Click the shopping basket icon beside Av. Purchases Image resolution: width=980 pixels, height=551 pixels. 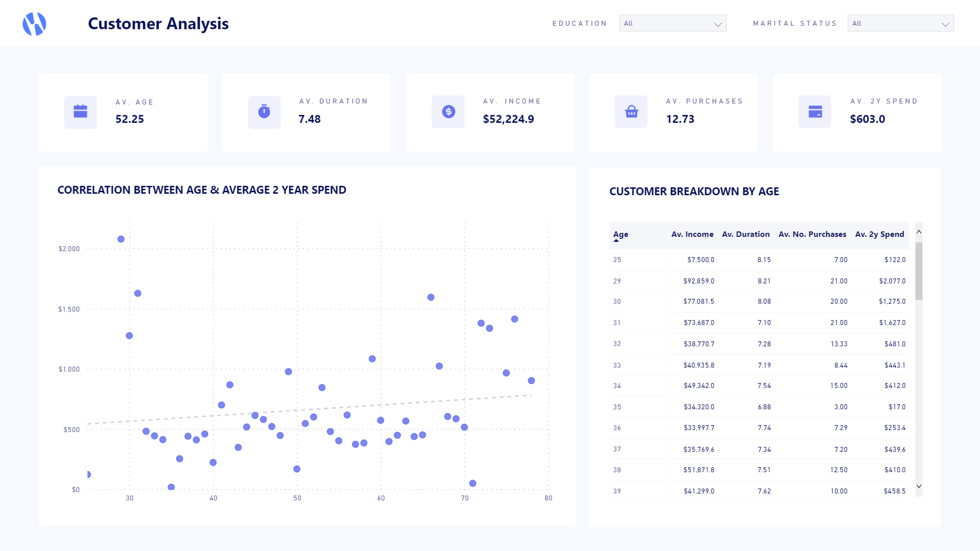tap(631, 111)
